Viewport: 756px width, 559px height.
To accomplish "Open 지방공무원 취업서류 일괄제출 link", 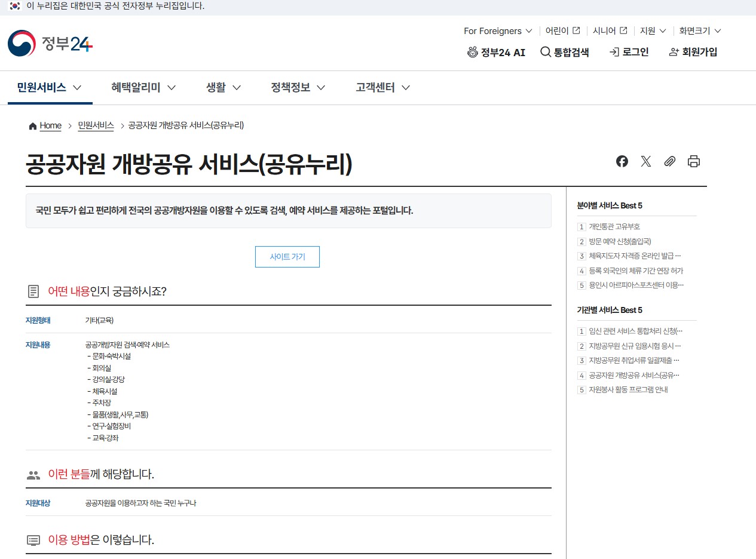I will click(634, 361).
